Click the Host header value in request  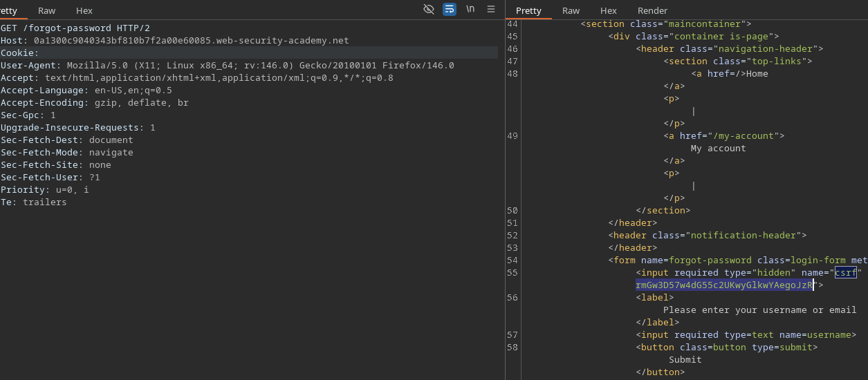pyautogui.click(x=191, y=41)
